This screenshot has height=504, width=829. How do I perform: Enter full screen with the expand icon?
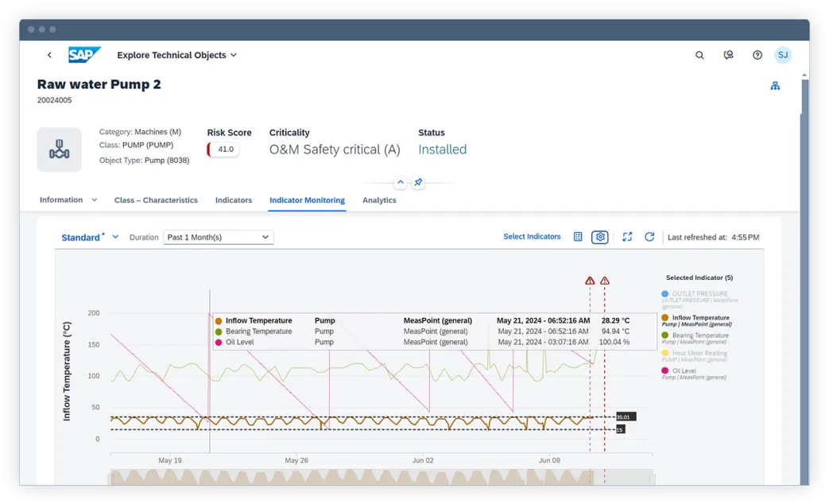(627, 237)
